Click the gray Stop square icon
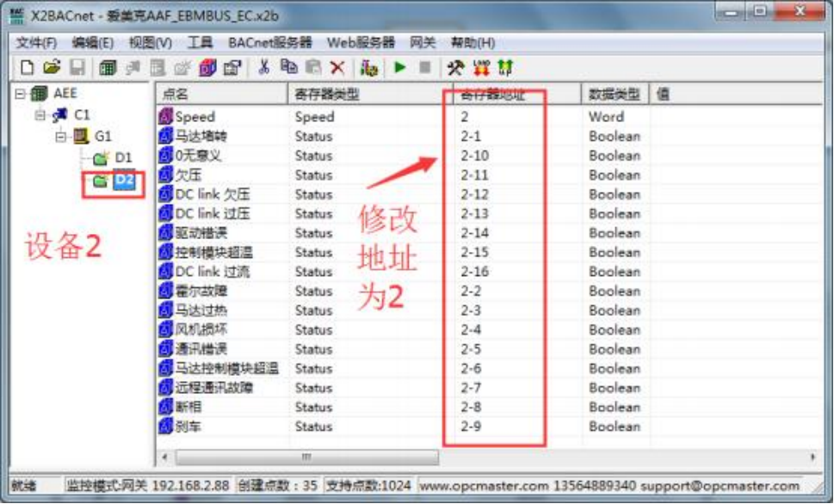Screen dimensions: 834x504 tap(424, 67)
